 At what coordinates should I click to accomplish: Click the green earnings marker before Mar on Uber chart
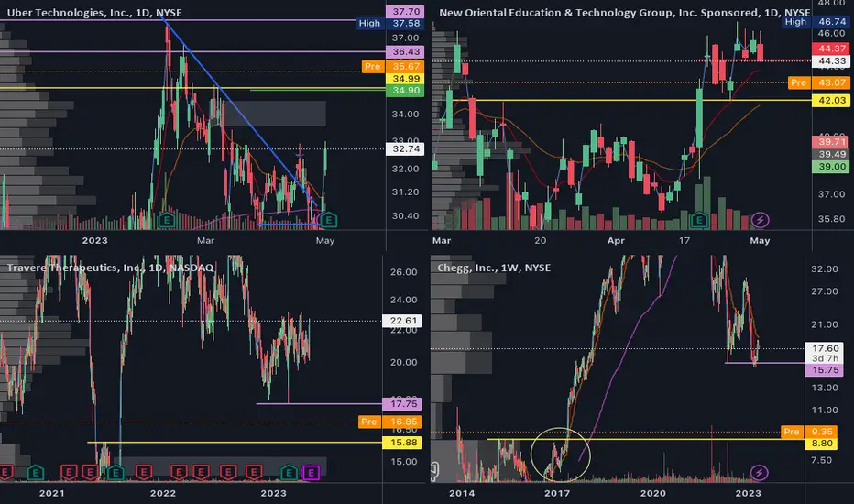(166, 220)
